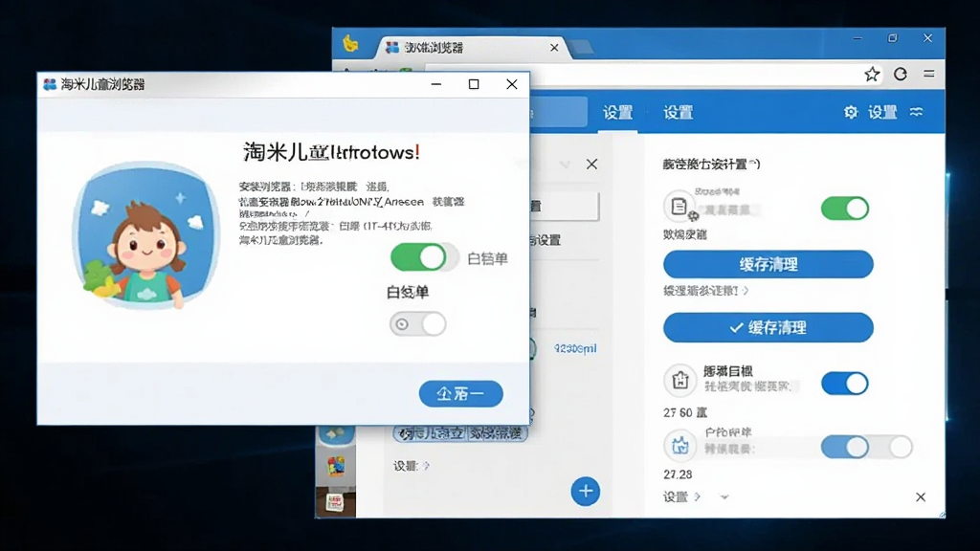Expand the faint chevron left of the panel X

tap(565, 165)
